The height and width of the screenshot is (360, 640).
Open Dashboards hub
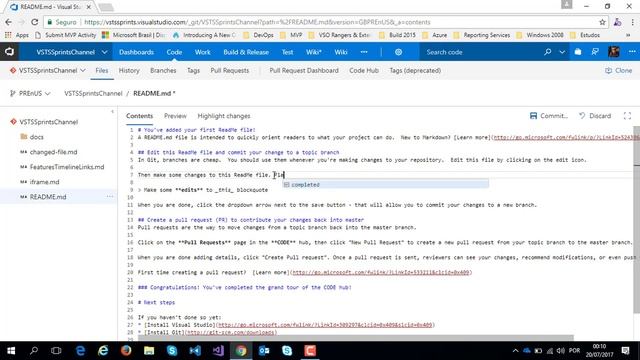[x=136, y=52]
